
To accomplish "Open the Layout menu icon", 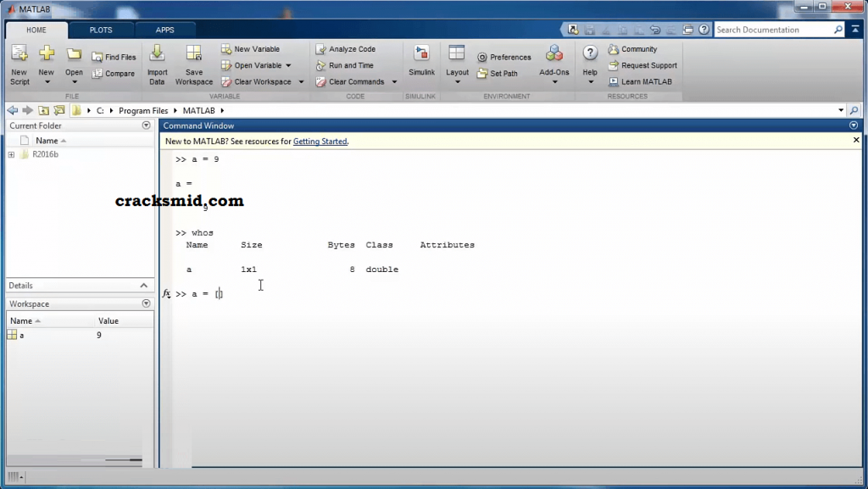I will (x=457, y=53).
